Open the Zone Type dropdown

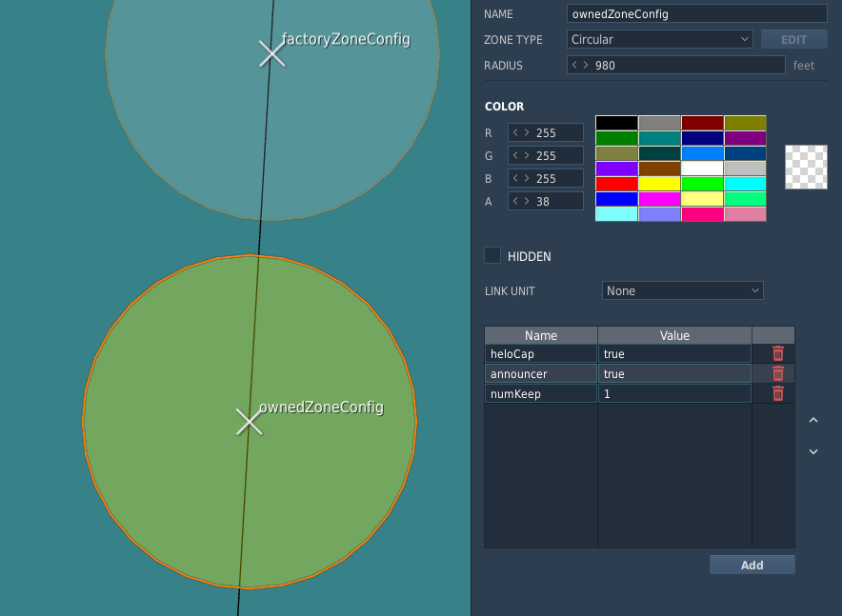point(659,39)
